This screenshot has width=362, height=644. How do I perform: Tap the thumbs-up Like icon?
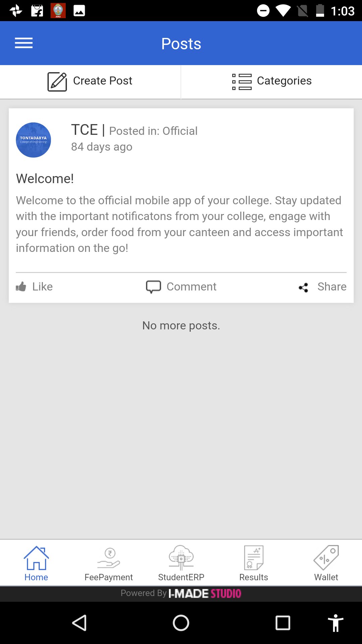coord(21,287)
